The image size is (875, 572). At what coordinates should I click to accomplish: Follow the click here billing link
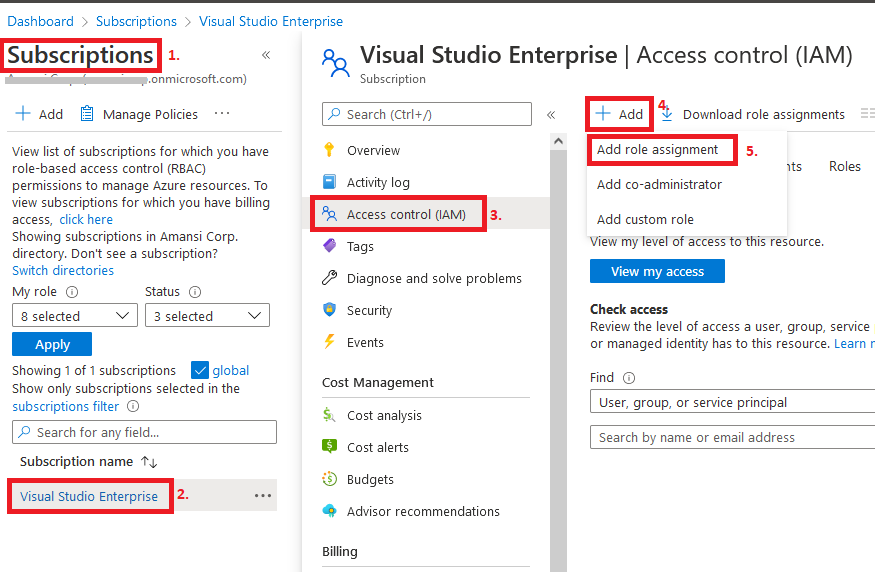tap(86, 219)
